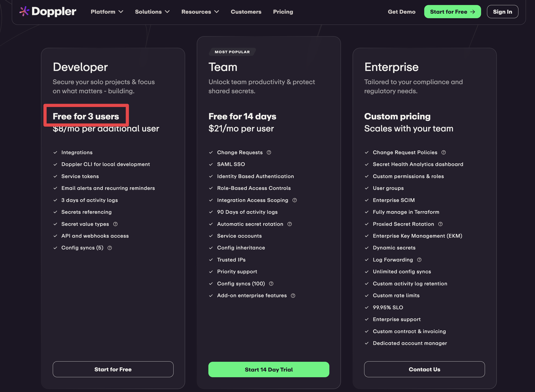Click "3 days of activity logs"
535x392 pixels.
(x=89, y=200)
